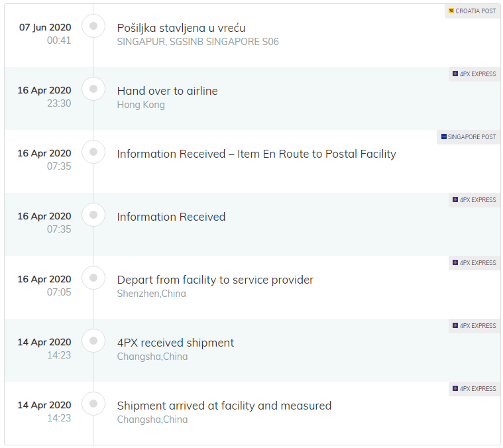Click the Singapore Post carrier logo icon
The height and width of the screenshot is (448, 503).
tap(443, 137)
